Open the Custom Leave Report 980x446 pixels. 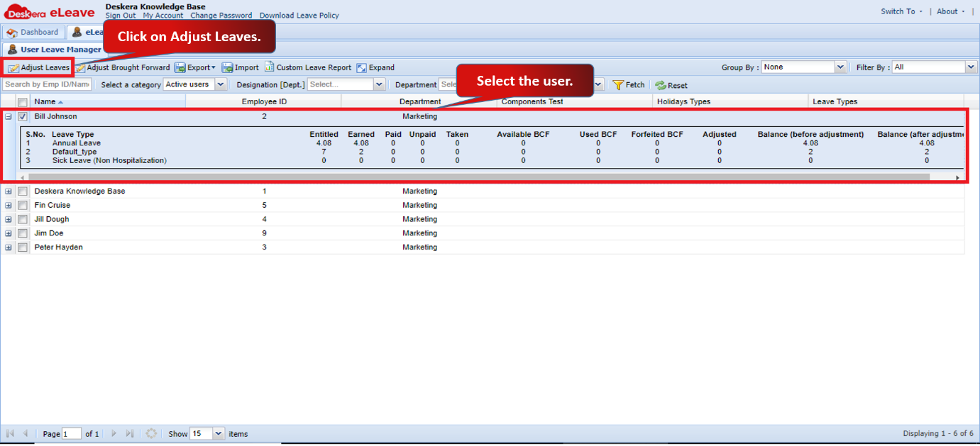[x=308, y=67]
